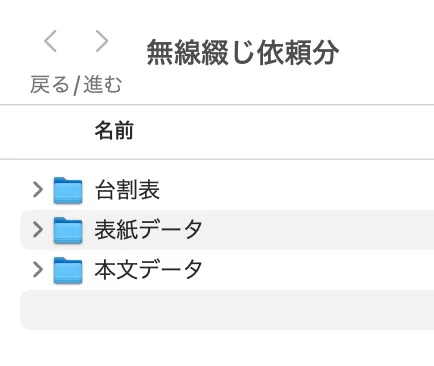This screenshot has width=434, height=366.
Task: Click the slash between 戻る and 進む
Action: click(76, 85)
